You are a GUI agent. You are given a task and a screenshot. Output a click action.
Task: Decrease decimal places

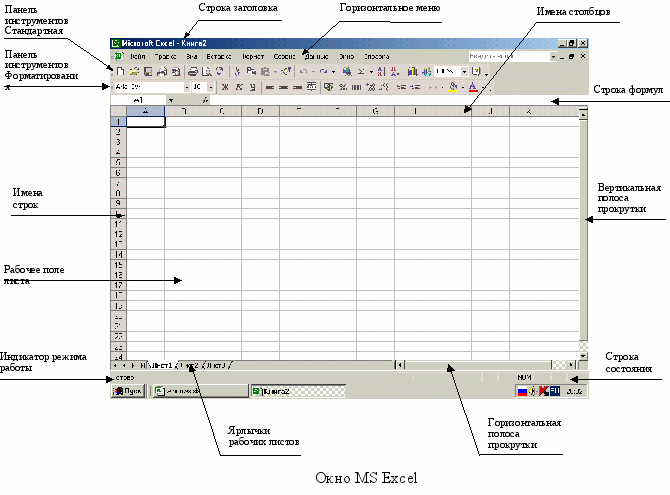[384, 87]
